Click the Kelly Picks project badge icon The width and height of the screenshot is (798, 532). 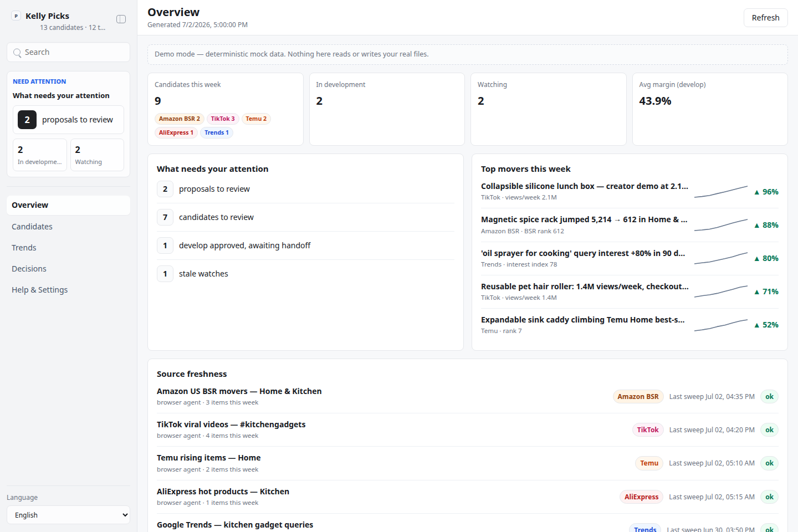16,16
